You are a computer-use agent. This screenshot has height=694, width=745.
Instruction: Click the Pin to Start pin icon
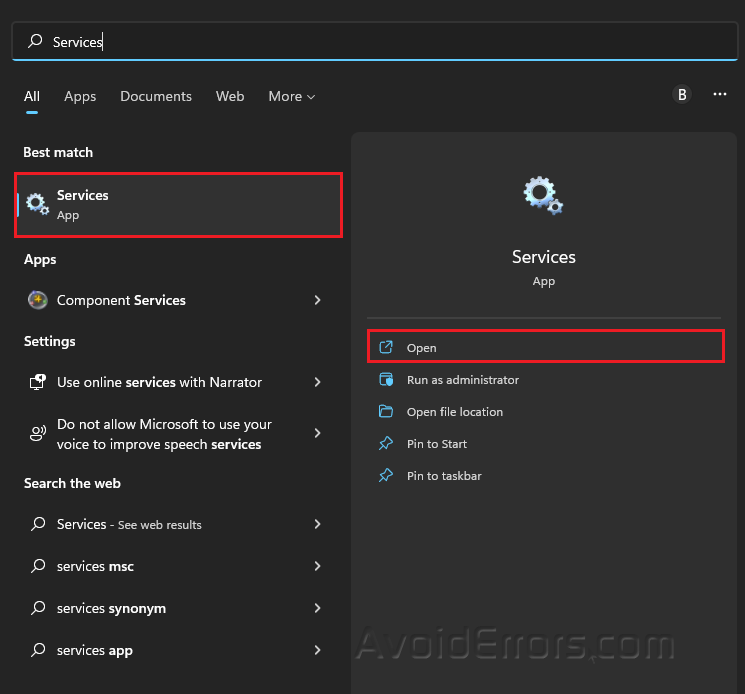click(x=386, y=444)
